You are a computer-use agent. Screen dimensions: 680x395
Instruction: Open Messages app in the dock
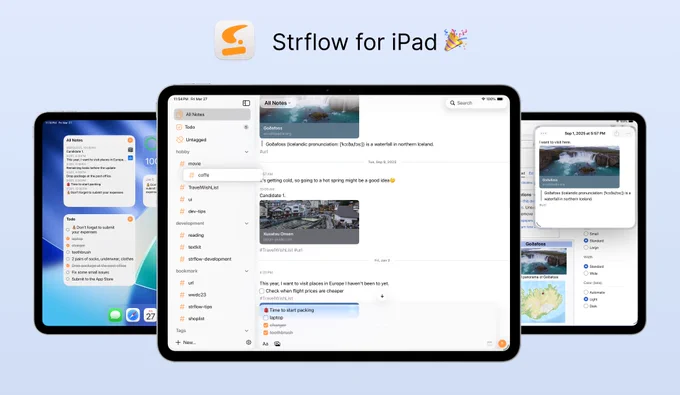coord(115,315)
